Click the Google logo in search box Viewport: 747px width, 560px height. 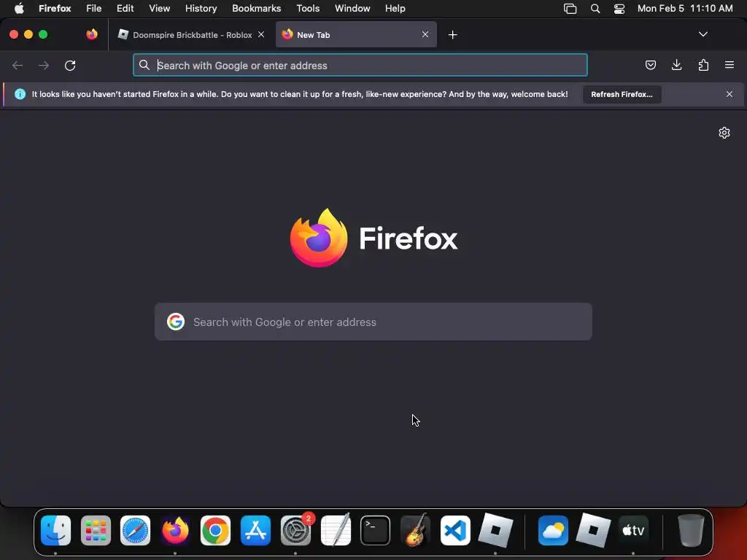[176, 322]
